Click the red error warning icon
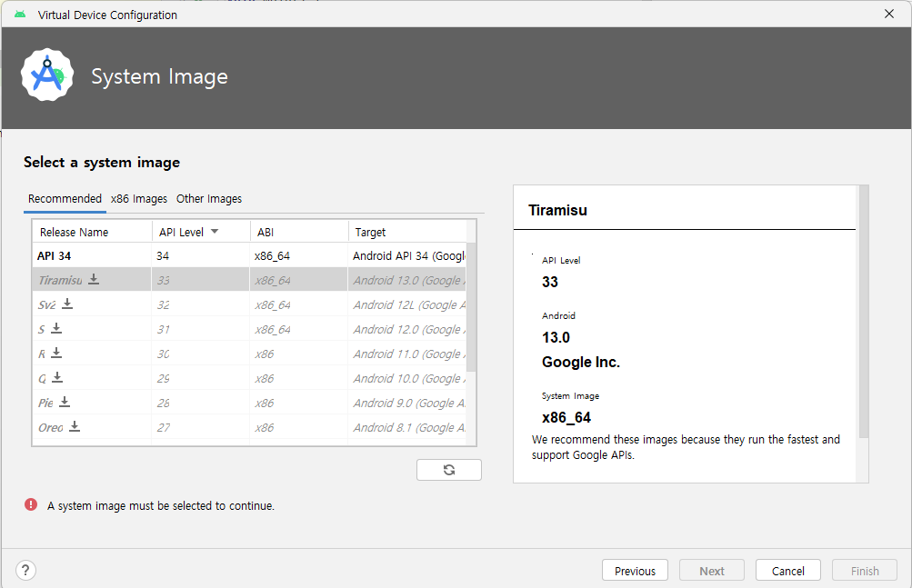Viewport: 912px width, 588px height. [x=31, y=504]
